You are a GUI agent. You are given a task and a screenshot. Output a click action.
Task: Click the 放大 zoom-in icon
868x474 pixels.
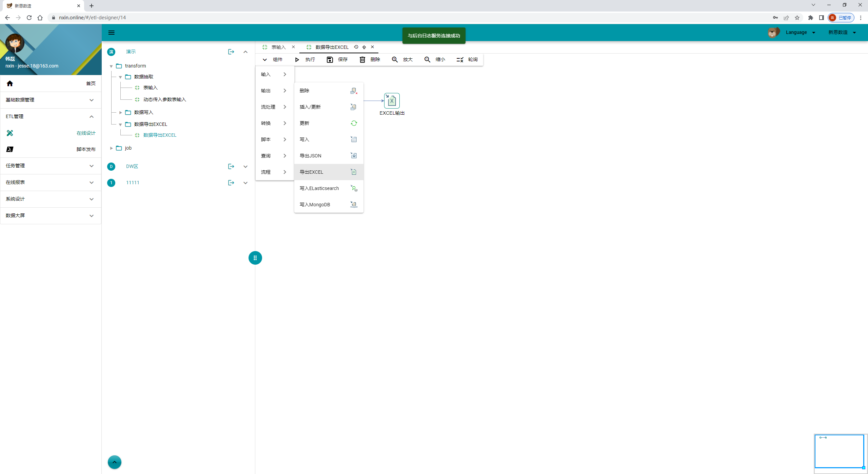[395, 60]
